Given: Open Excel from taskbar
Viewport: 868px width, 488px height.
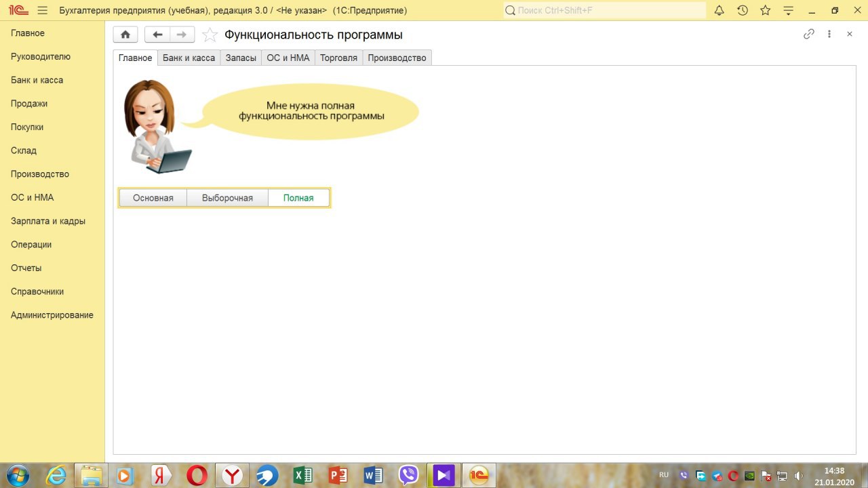Looking at the screenshot, I should pyautogui.click(x=302, y=475).
